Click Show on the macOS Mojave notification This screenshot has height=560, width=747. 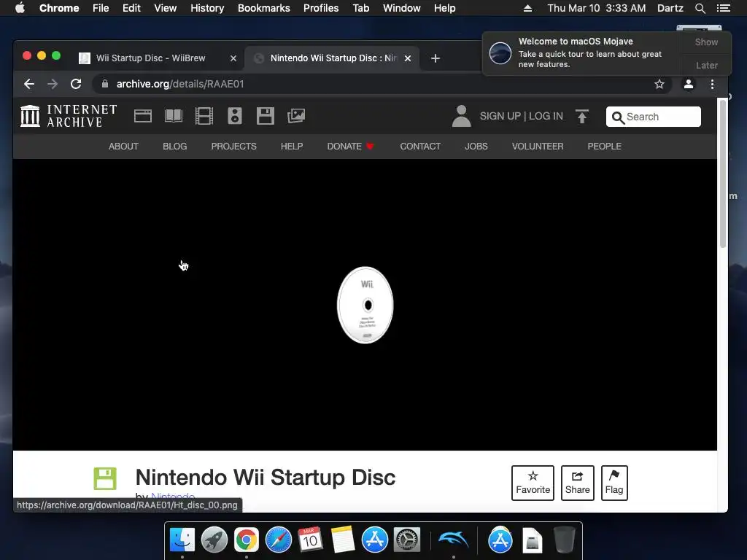point(706,42)
